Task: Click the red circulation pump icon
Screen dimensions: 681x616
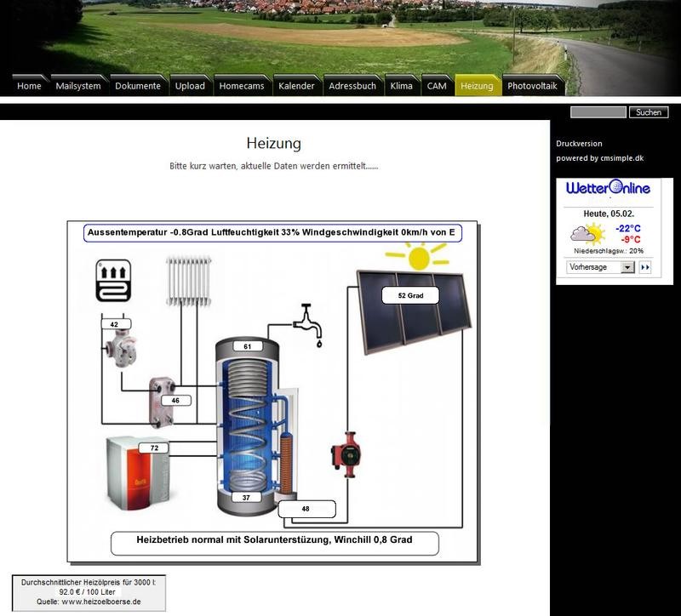Action: coord(346,454)
